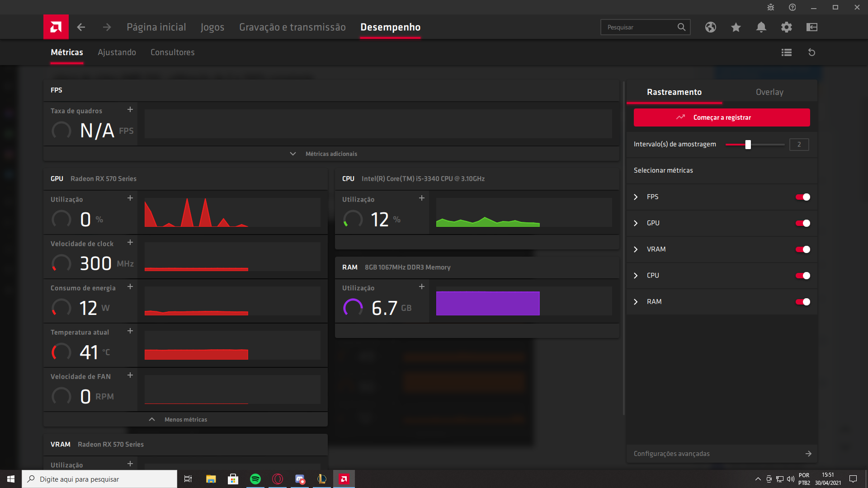Open Jogos tab
The image size is (868, 488).
[212, 27]
